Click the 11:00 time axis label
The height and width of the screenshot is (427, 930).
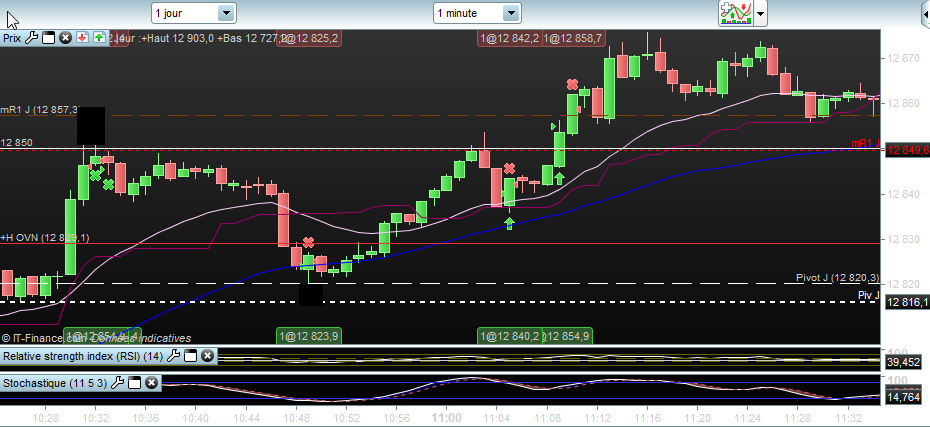[447, 417]
